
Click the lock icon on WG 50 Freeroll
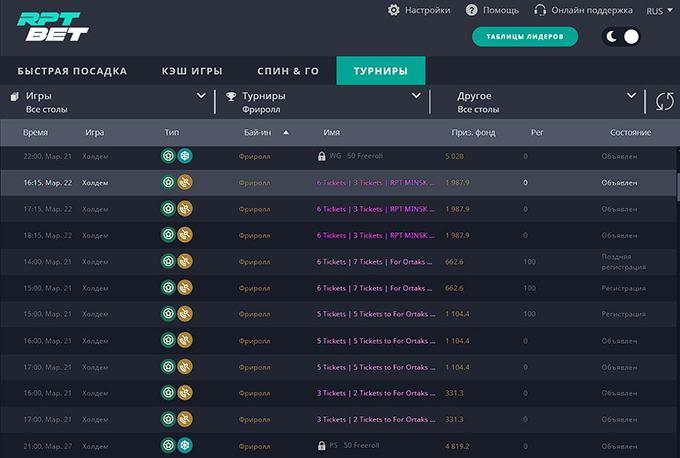(x=321, y=156)
